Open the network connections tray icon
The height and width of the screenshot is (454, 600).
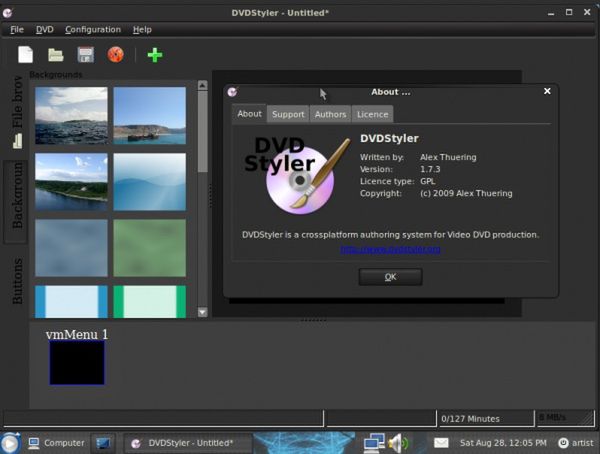pos(373,443)
